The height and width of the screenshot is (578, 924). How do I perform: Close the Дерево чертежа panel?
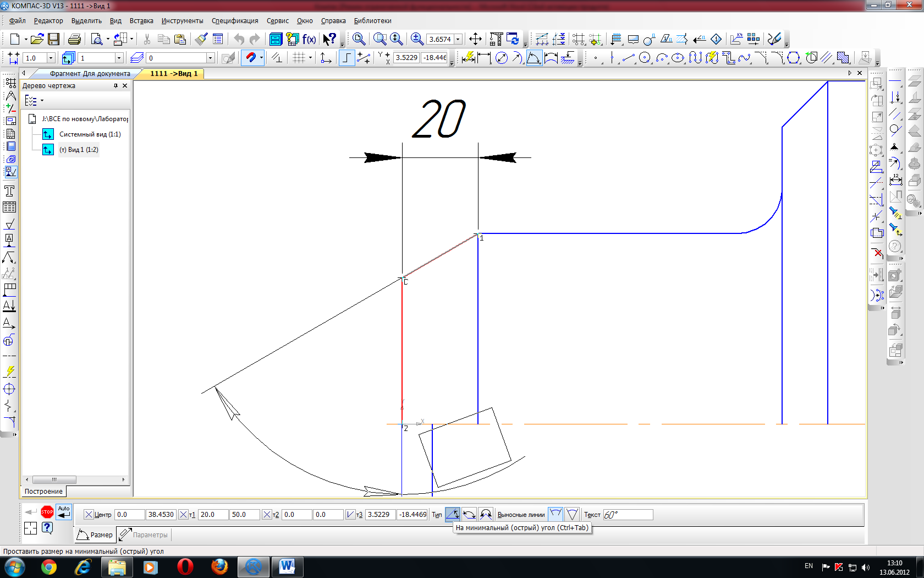125,86
